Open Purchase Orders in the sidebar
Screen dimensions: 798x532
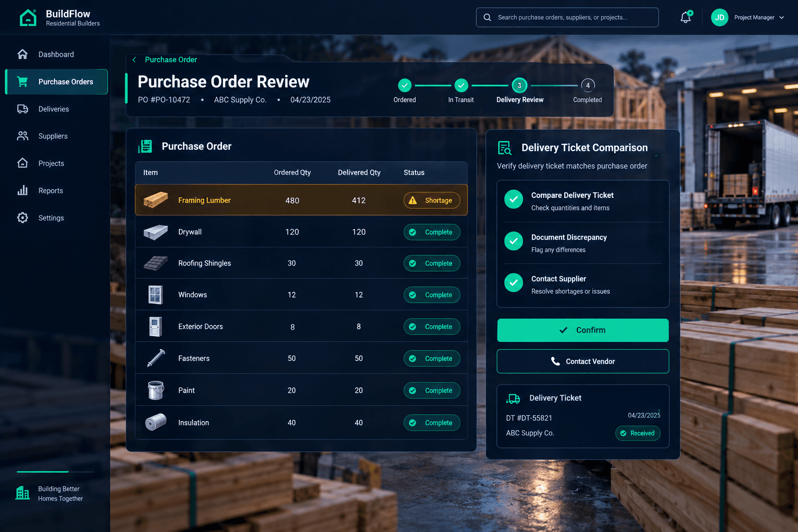[x=56, y=82]
